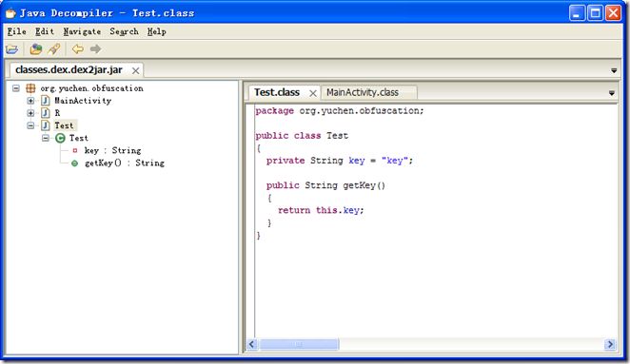Click the 'public String getKey()' code line

pos(325,186)
